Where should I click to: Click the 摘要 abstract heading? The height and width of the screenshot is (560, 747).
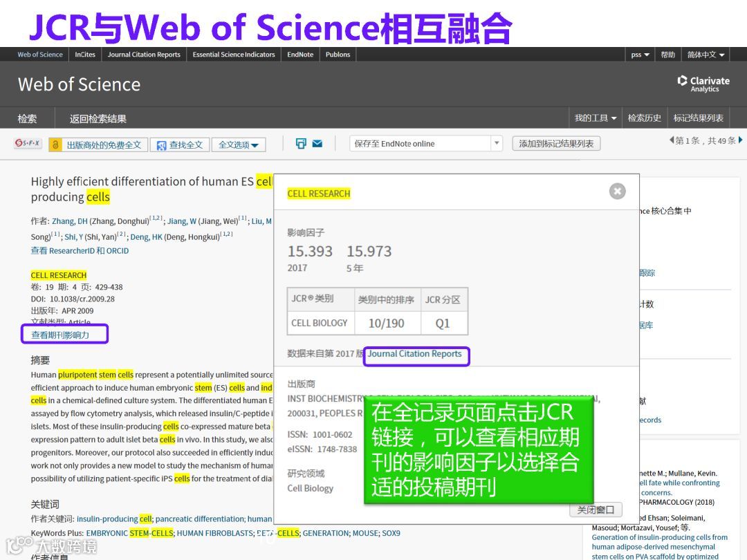point(41,360)
